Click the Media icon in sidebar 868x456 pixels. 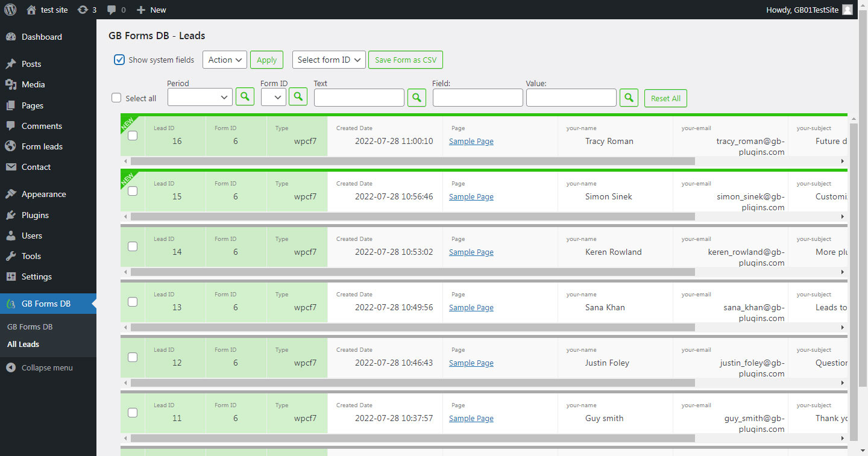[10, 84]
